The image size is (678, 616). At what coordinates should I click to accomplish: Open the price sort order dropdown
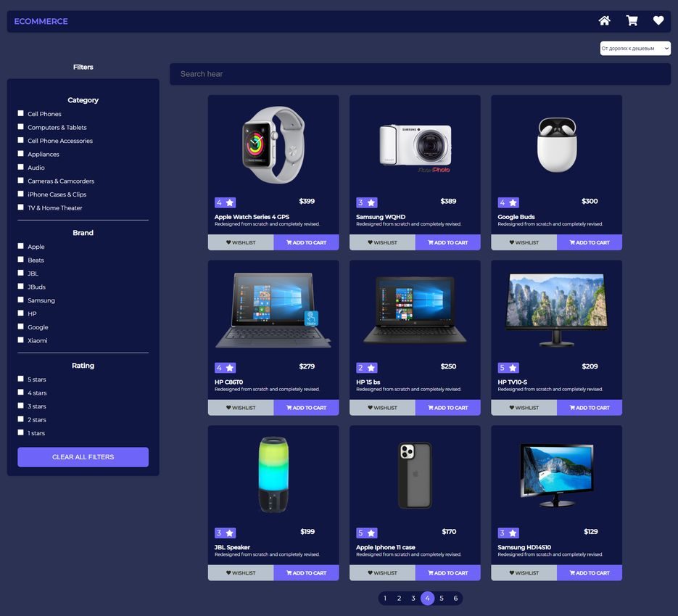point(635,49)
